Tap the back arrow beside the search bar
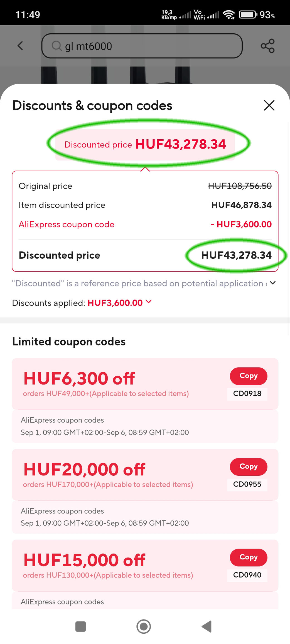Screen dimensions: 290x644 point(20,46)
